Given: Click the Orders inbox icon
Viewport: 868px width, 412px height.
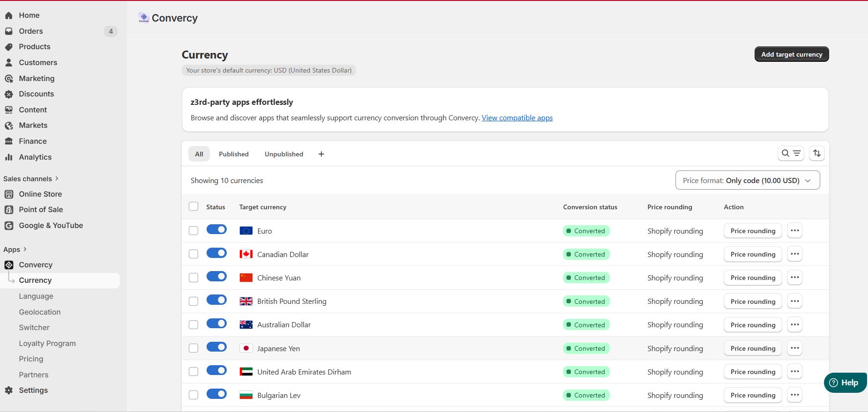Looking at the screenshot, I should point(8,31).
